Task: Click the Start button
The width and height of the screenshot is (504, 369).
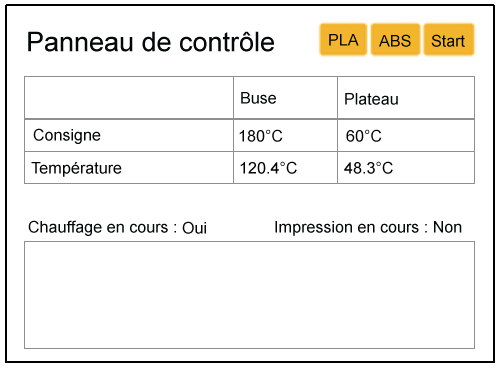Action: [x=449, y=40]
